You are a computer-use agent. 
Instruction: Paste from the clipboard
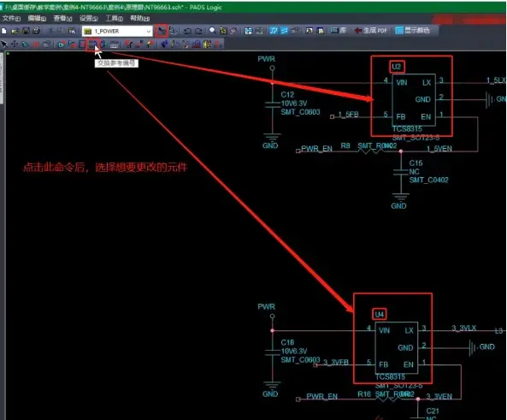[x=72, y=31]
